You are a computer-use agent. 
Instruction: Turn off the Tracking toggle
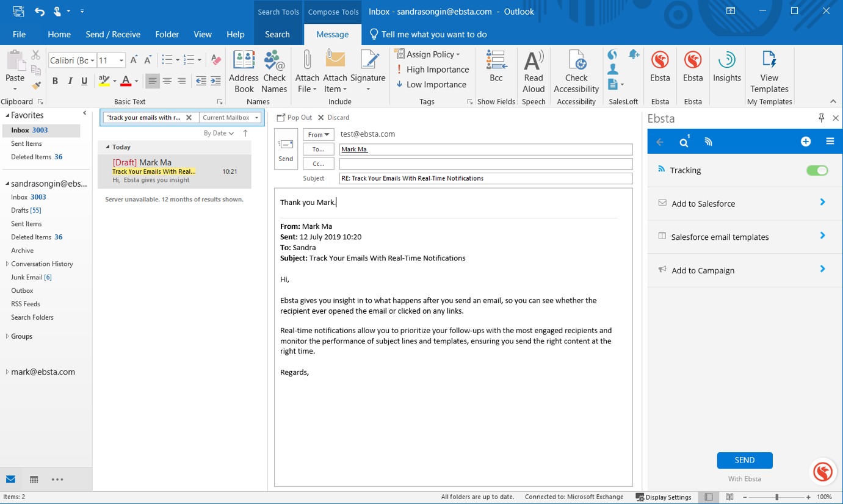pyautogui.click(x=817, y=170)
